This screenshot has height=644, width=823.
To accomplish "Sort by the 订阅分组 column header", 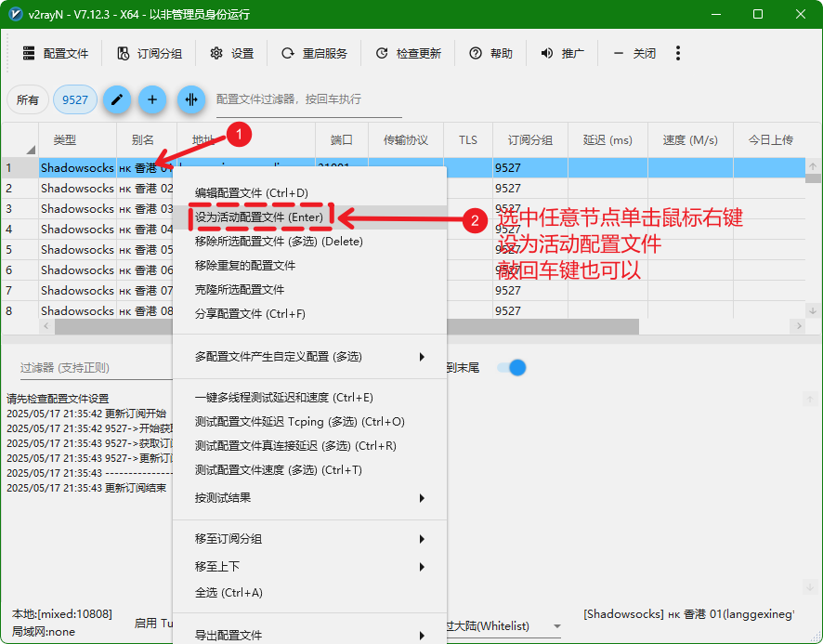I will 530,139.
